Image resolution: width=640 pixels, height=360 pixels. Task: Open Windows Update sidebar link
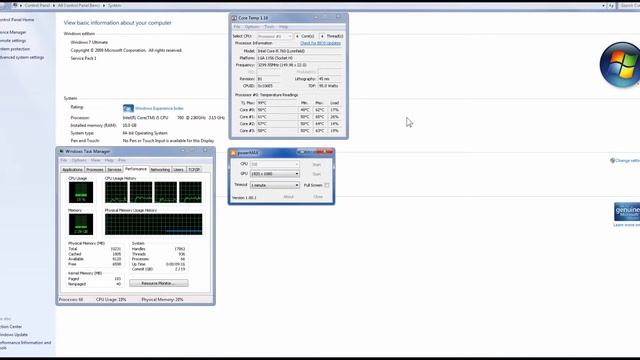(14, 335)
